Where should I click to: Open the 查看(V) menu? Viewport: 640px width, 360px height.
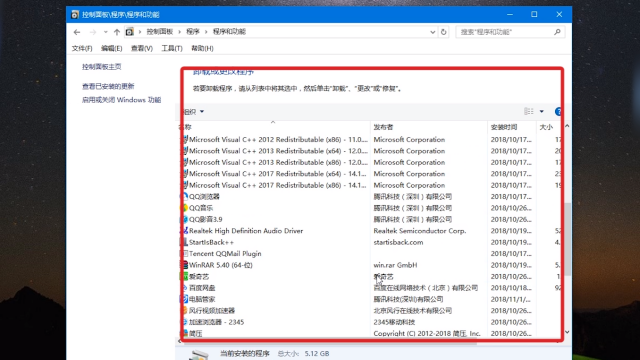tap(142, 48)
